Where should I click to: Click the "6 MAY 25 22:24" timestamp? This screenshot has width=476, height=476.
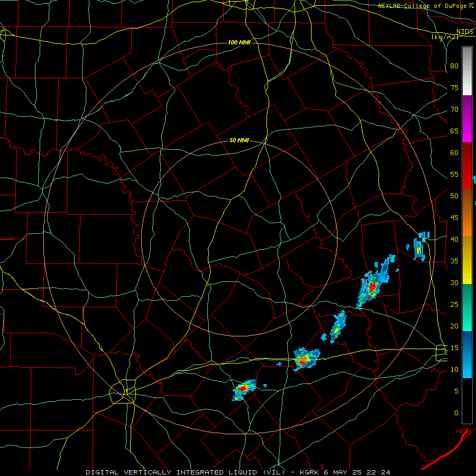pos(357,472)
